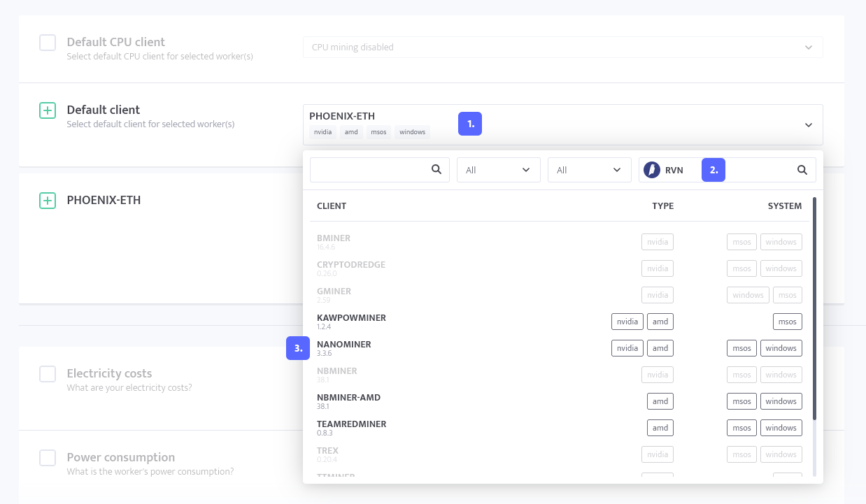Click the magnifier icon in the RVN coin filter
866x504 pixels.
[802, 169]
